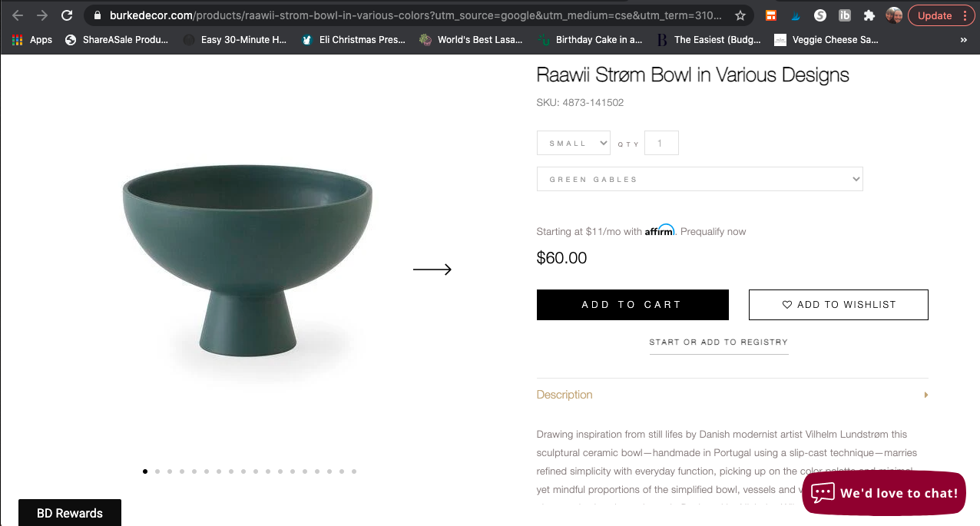Open Chrome's three-dot menu

[x=966, y=15]
